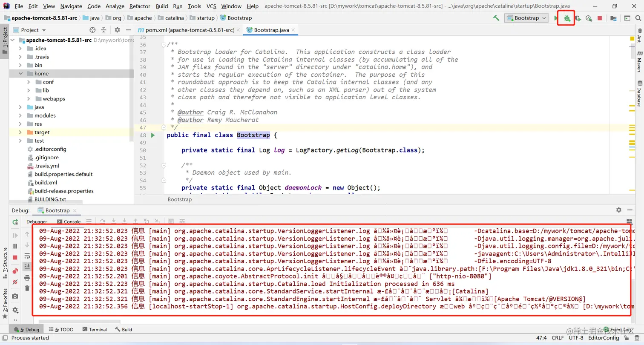Click print console output icon
Viewport: 644px width, 345px height.
coord(27,278)
